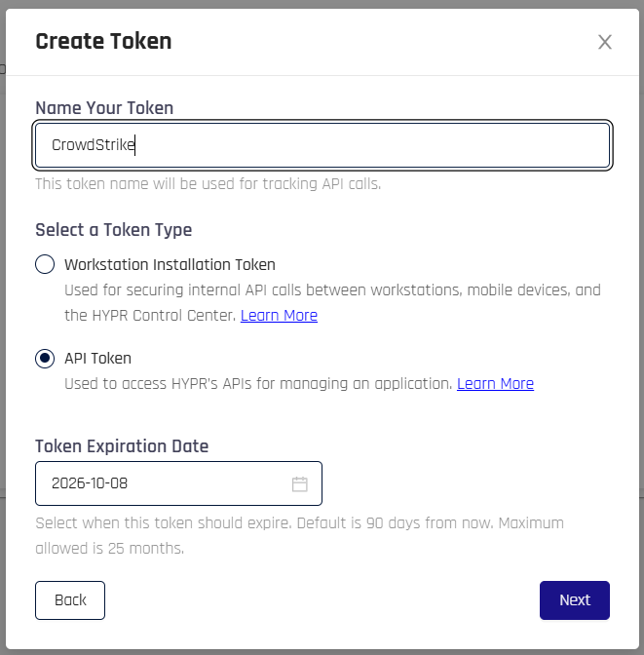This screenshot has height=655, width=644.
Task: Click the Workstation Installation Token label text
Action: (170, 264)
